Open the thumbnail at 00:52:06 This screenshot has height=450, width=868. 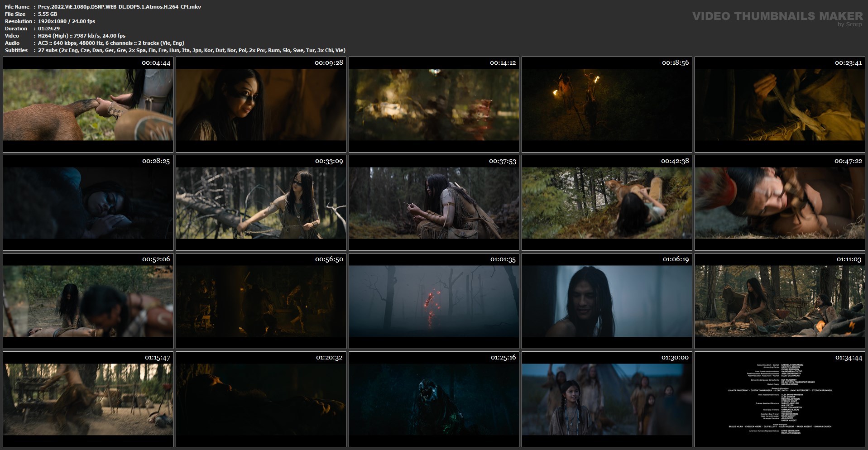(x=88, y=301)
